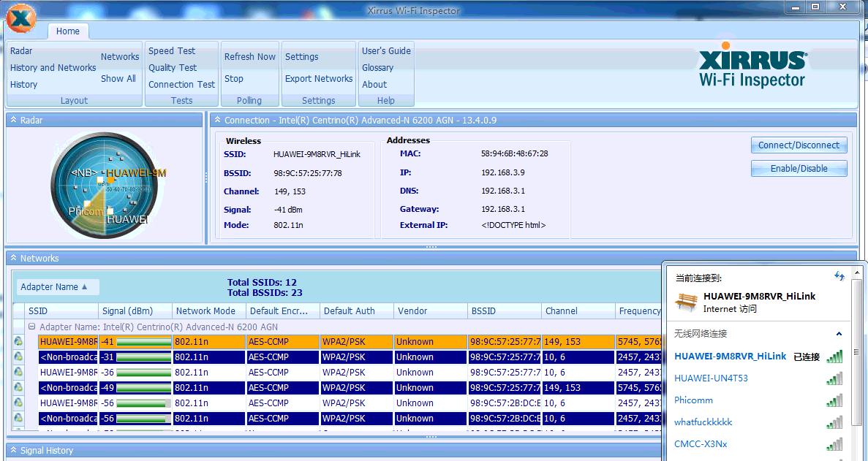Image resolution: width=868 pixels, height=461 pixels.
Task: Click the Phicom label on the radar
Action: 86,211
